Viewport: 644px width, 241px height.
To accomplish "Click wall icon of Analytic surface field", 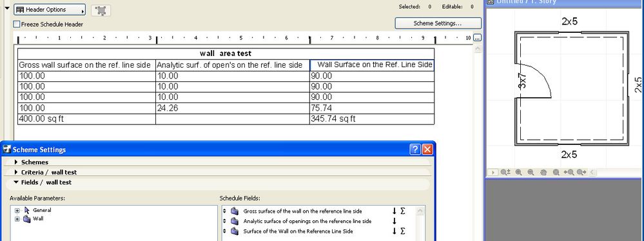I will coord(235,221).
